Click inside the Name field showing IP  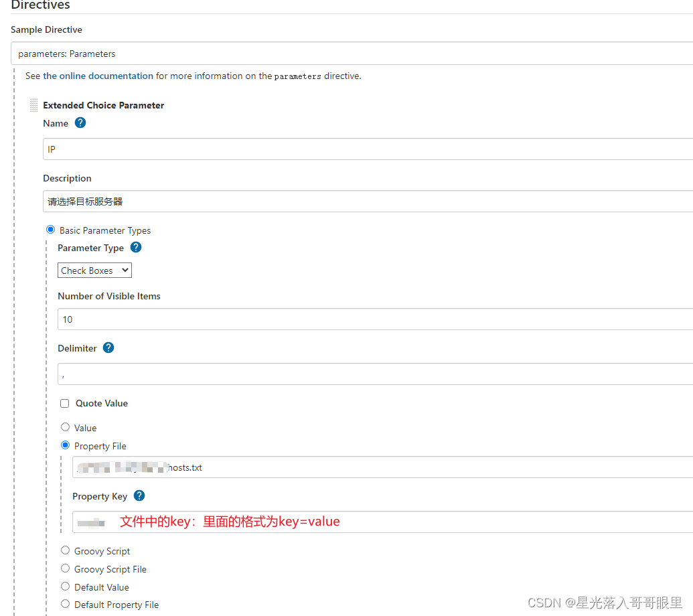268,149
